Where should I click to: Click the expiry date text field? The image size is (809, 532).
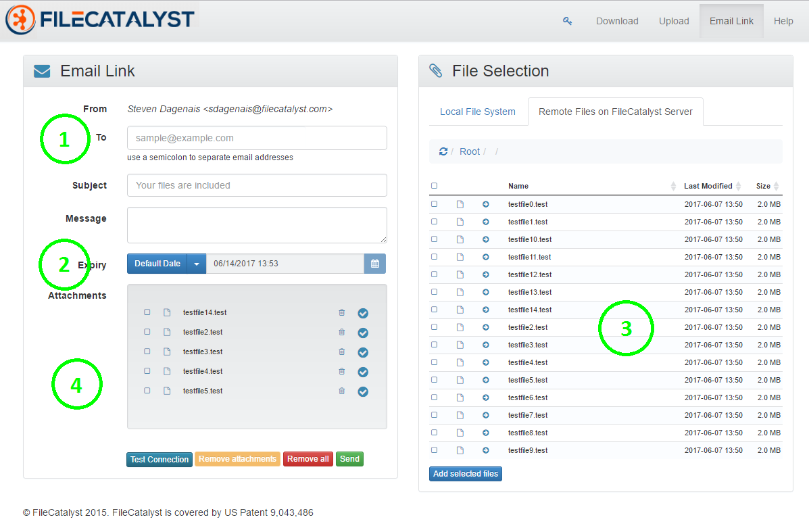285,264
